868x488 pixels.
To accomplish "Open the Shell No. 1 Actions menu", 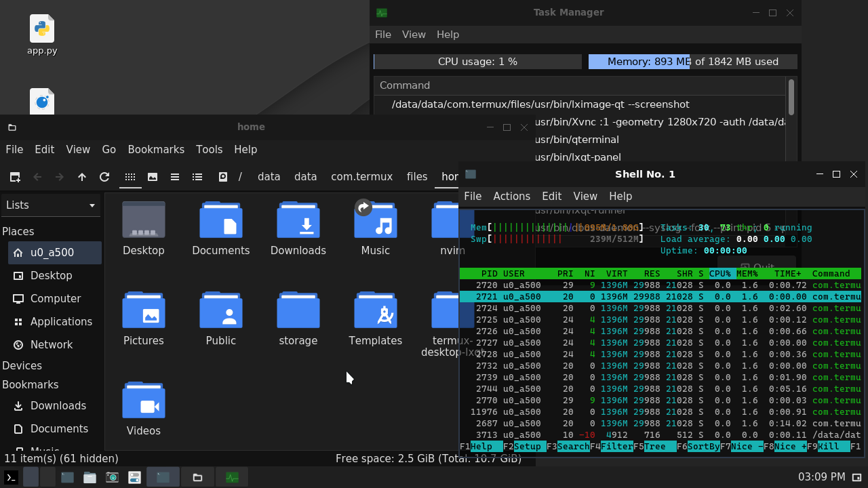I will (511, 196).
